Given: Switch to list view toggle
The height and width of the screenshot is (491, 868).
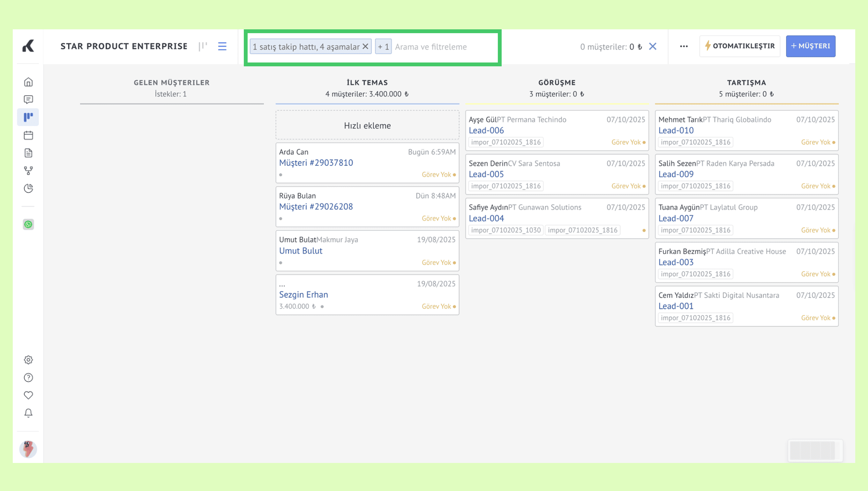Looking at the screenshot, I should click(x=222, y=46).
